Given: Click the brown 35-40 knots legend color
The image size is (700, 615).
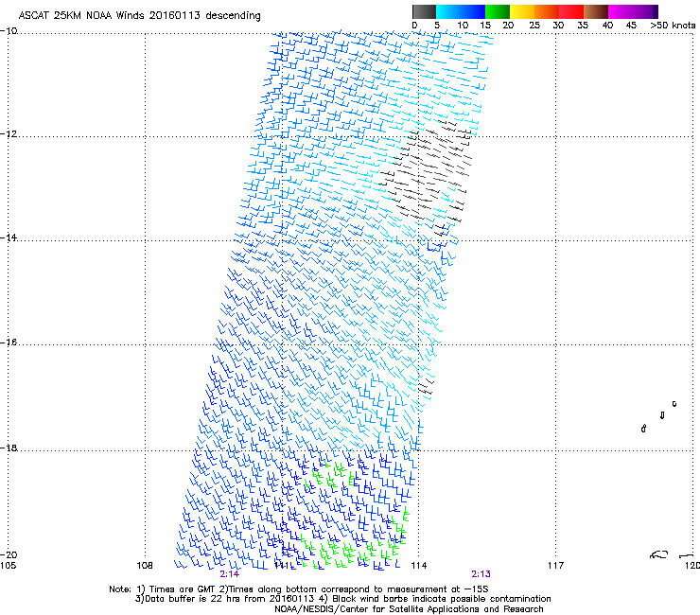Looking at the screenshot, I should 596,11.
